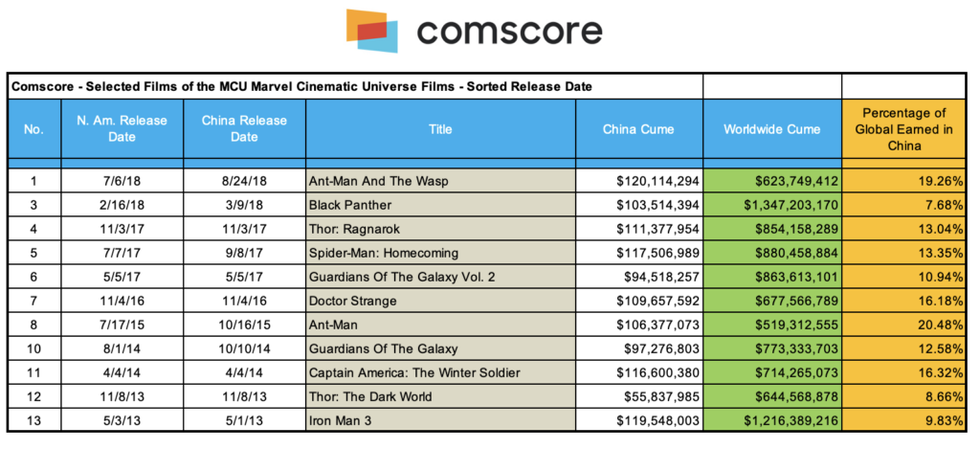Select the table title row text
This screenshot has height=449, width=980.
coord(301,86)
